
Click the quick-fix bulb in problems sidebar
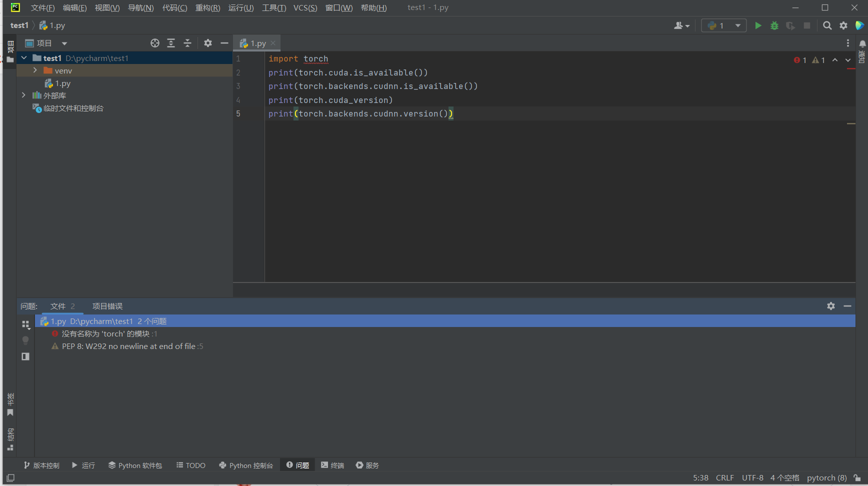pos(25,340)
